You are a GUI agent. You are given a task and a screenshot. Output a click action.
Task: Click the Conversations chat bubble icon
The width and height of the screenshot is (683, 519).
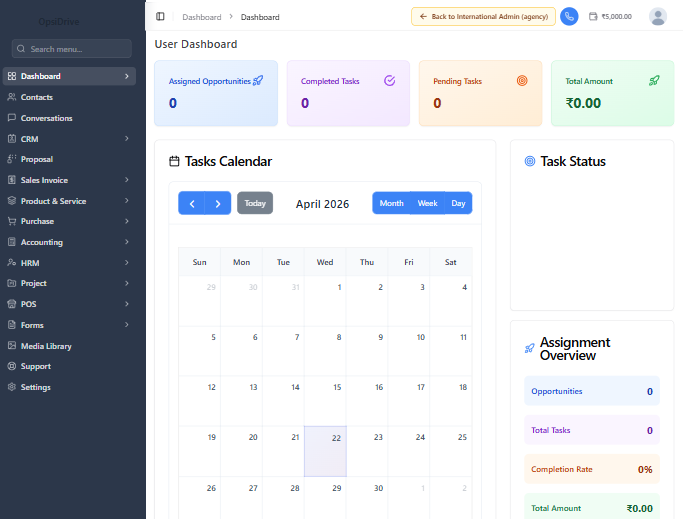pos(12,118)
